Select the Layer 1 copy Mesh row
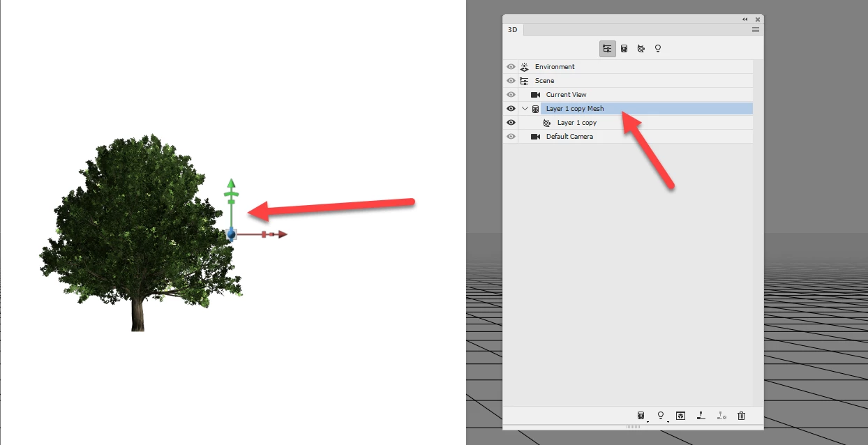The width and height of the screenshot is (868, 445). pos(636,109)
